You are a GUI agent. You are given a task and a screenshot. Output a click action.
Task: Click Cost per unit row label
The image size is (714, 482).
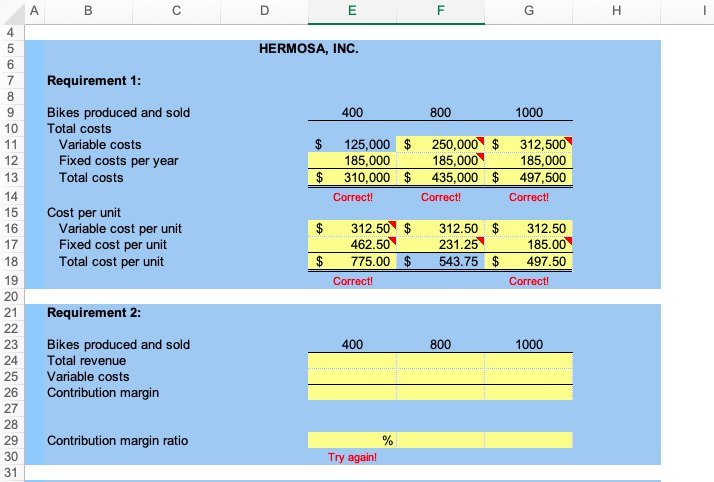point(84,213)
